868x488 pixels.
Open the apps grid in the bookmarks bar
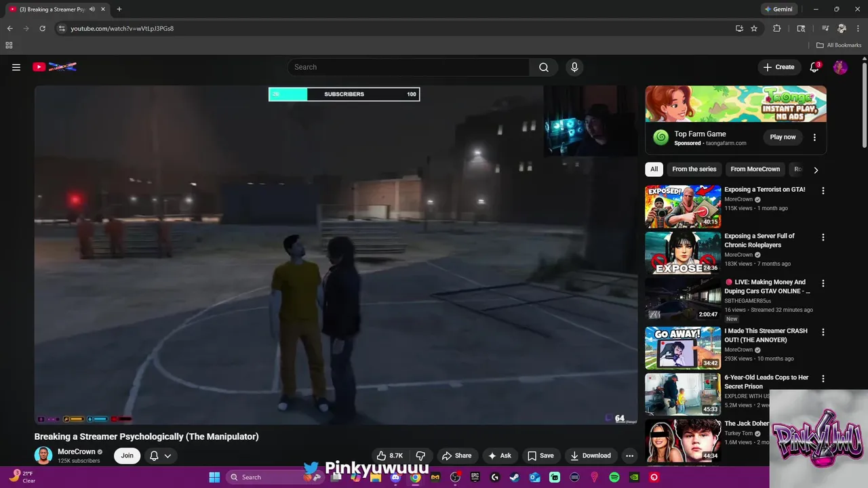tap(9, 45)
